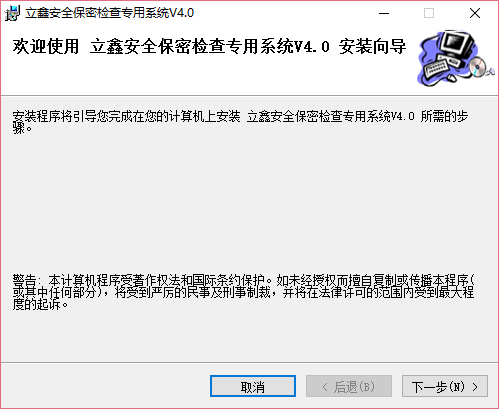The image size is (499, 409).
Task: Click the disabled maximize box
Action: click(x=429, y=13)
